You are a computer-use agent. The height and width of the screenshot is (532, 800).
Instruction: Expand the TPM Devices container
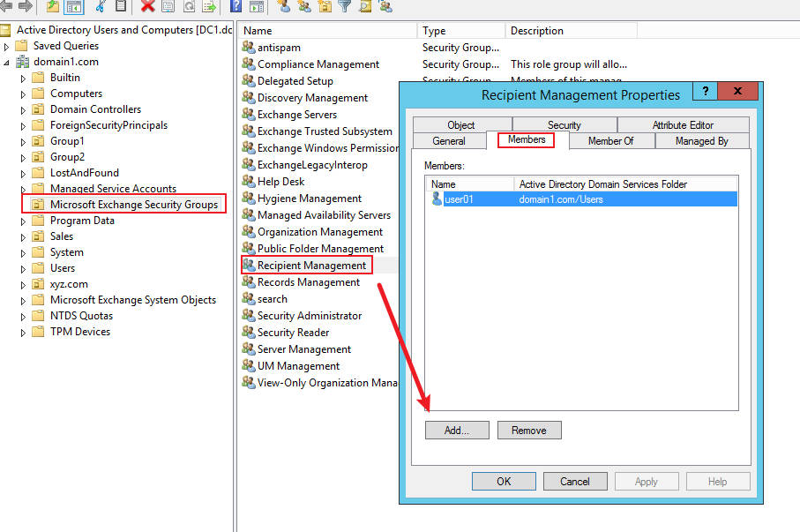coord(23,333)
